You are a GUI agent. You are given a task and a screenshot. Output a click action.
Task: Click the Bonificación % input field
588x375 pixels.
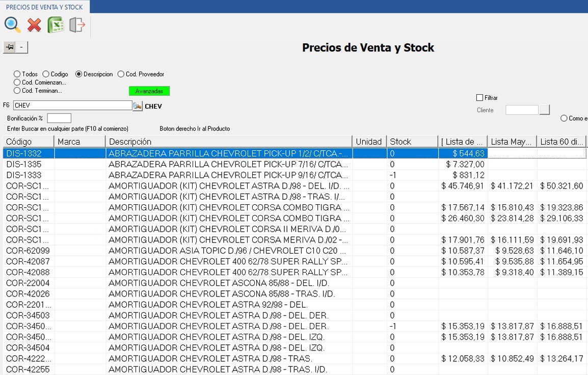point(59,118)
